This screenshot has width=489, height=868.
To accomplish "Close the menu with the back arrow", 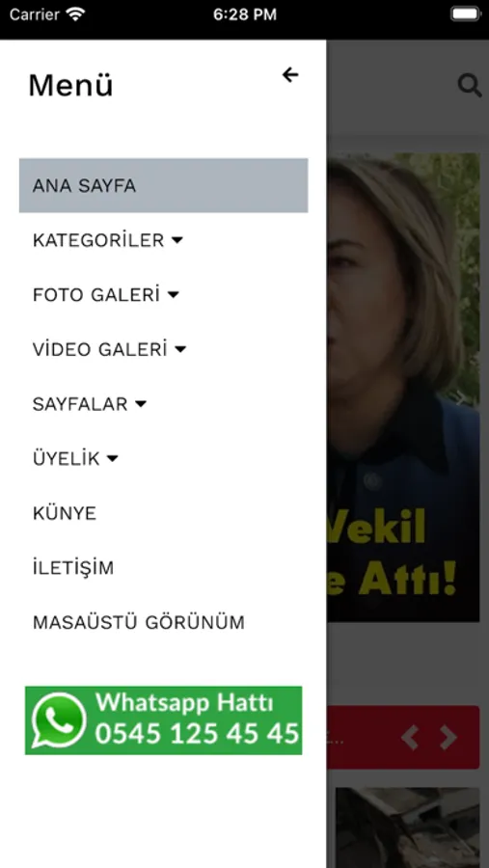I will (x=290, y=74).
